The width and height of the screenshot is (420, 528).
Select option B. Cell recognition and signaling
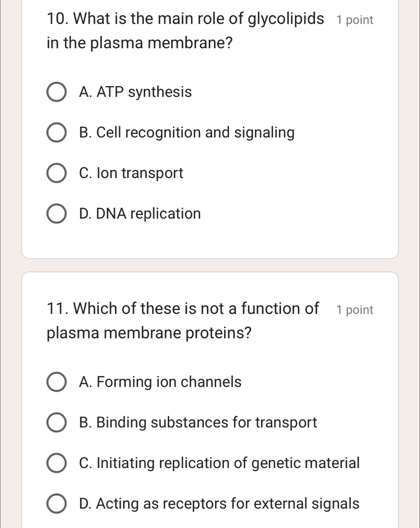point(56,132)
